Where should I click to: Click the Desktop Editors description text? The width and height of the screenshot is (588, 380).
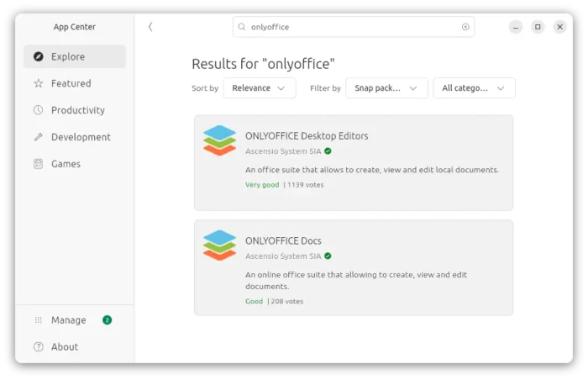(x=372, y=170)
